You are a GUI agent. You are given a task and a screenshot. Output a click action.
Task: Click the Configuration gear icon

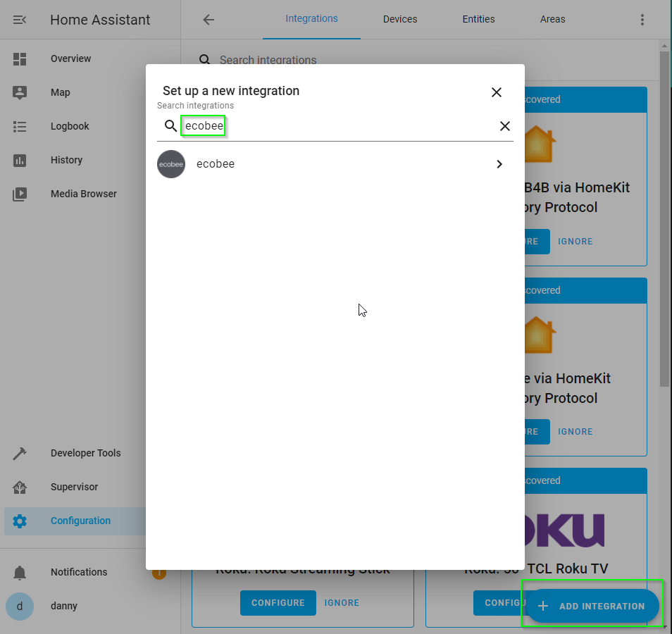pos(19,521)
